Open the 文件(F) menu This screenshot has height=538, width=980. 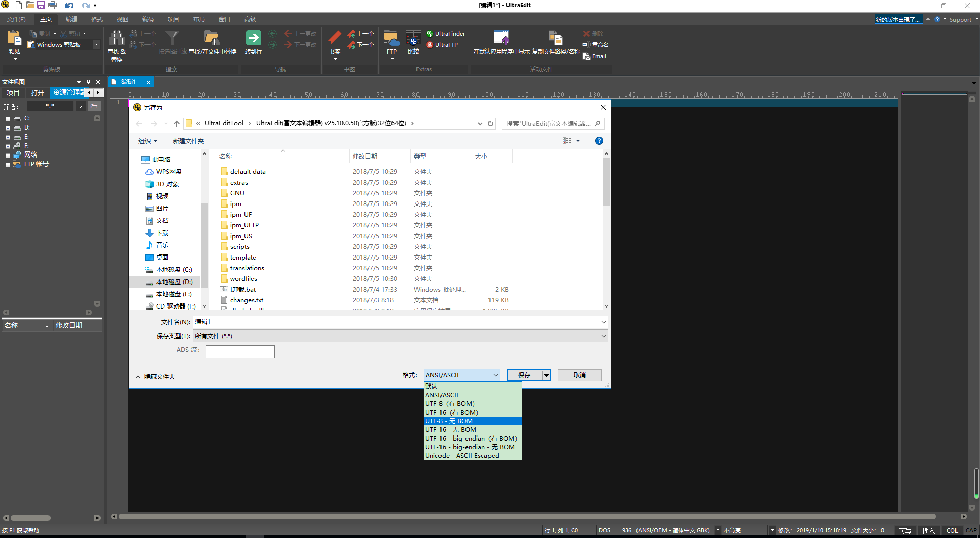(16, 19)
